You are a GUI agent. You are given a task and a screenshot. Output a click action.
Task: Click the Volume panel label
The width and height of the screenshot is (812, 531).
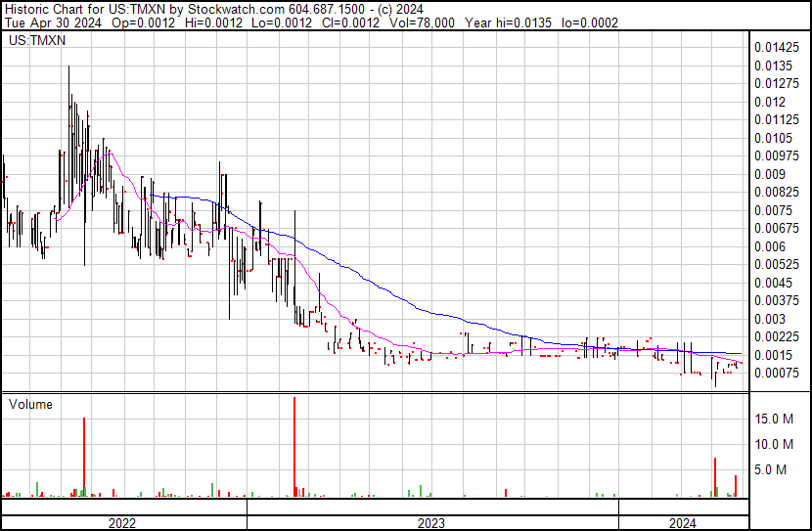30,404
